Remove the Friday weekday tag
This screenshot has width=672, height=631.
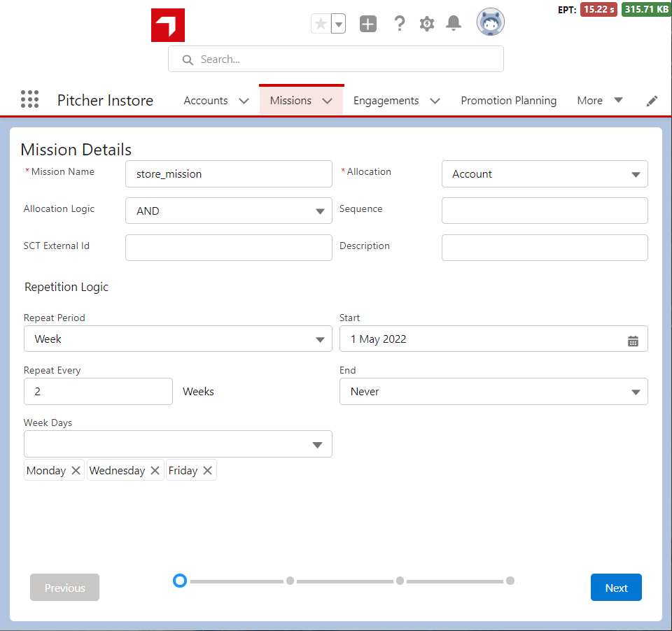(207, 471)
